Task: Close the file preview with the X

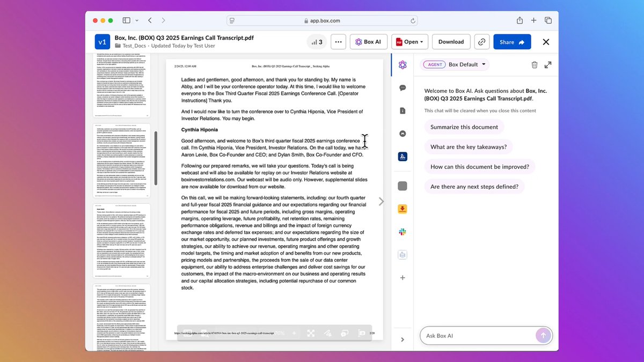Action: pyautogui.click(x=546, y=42)
